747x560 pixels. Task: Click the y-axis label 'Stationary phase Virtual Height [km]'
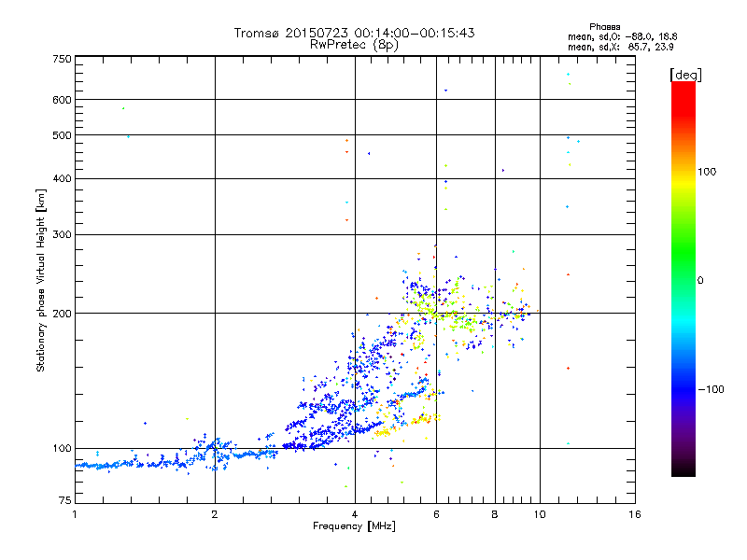pyautogui.click(x=41, y=280)
